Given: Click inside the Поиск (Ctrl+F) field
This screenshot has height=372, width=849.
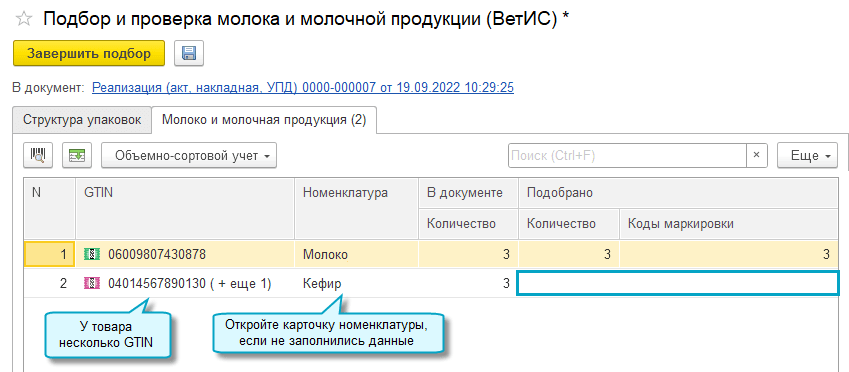Looking at the screenshot, I should (x=627, y=155).
